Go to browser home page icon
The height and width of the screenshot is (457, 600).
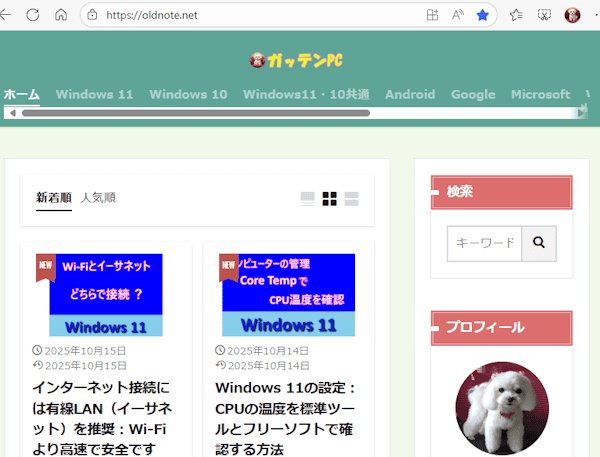click(61, 15)
